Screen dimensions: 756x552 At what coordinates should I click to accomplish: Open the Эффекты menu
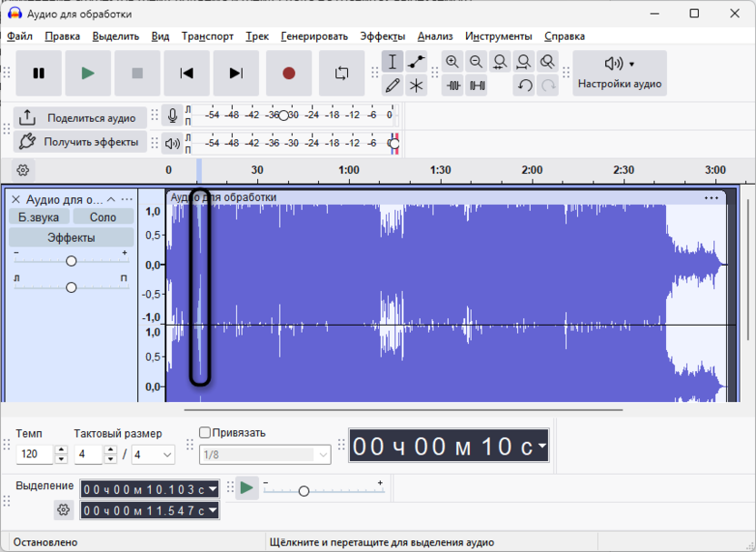point(383,36)
